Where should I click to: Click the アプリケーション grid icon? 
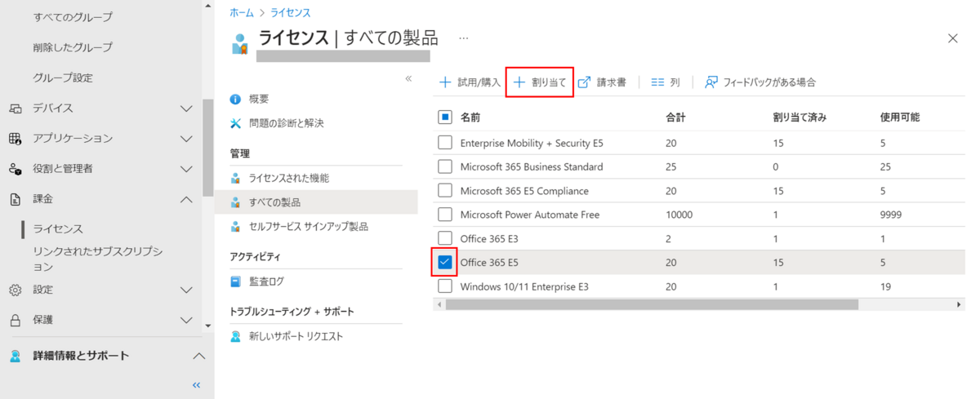(x=15, y=139)
